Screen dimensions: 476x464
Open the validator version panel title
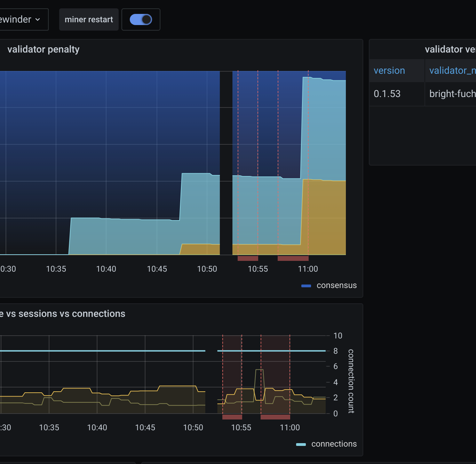click(x=450, y=49)
